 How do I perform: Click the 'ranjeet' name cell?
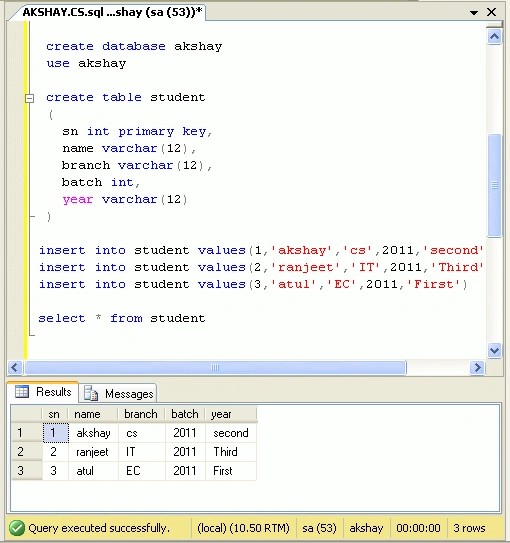point(93,452)
